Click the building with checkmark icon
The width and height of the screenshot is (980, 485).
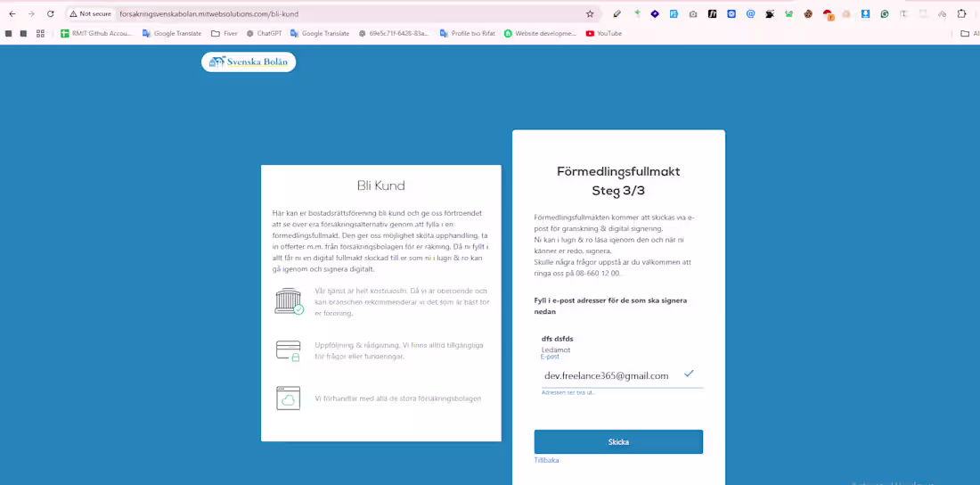pyautogui.click(x=289, y=301)
